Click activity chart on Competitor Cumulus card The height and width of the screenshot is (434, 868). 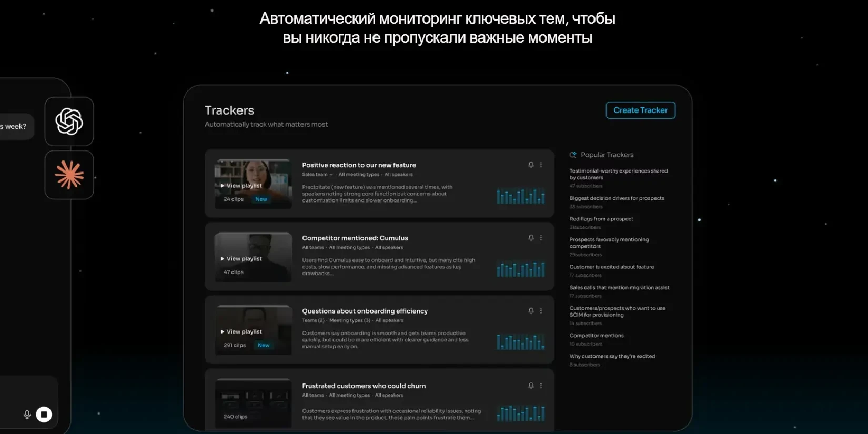click(x=520, y=269)
